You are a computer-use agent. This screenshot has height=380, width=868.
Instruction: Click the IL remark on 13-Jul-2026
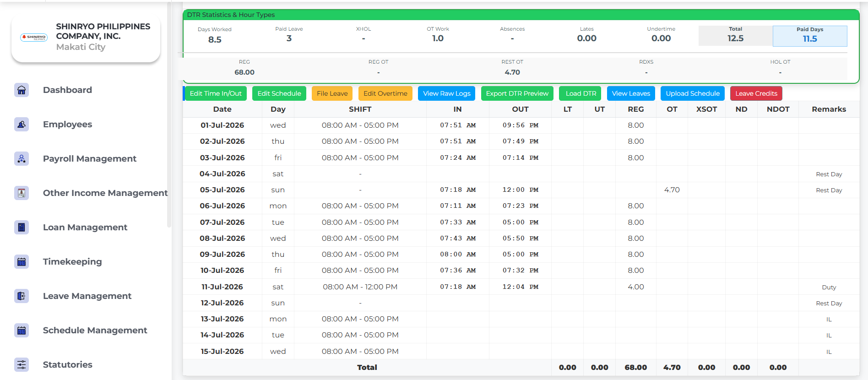(829, 320)
